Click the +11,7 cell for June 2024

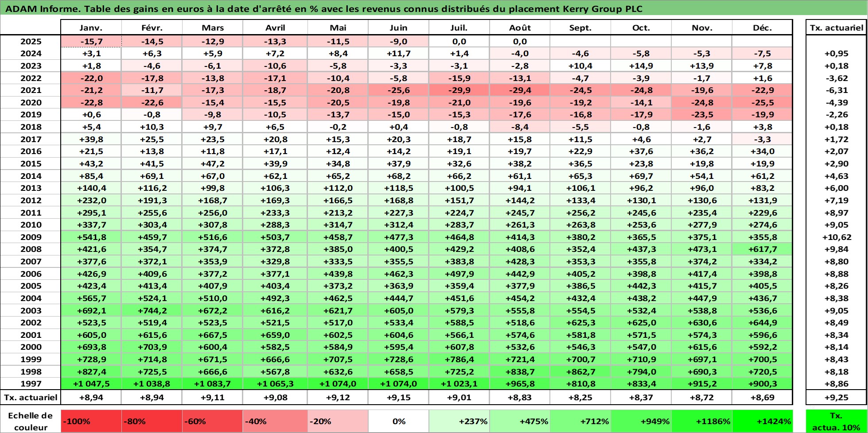(398, 53)
